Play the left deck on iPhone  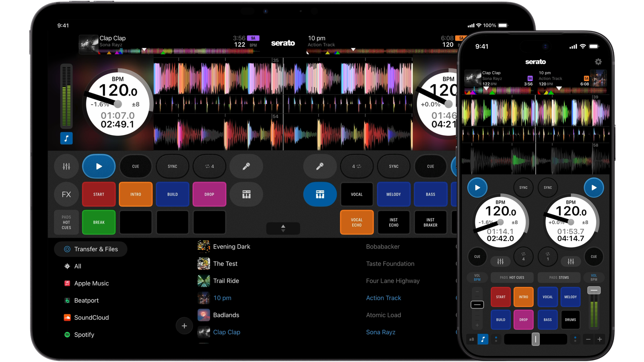477,187
